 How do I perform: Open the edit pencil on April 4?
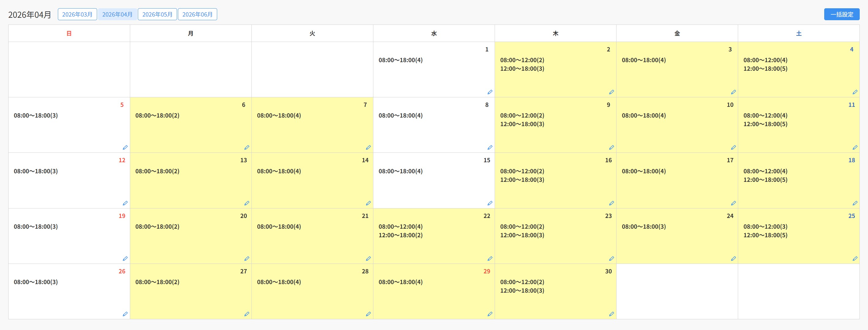coord(855,92)
